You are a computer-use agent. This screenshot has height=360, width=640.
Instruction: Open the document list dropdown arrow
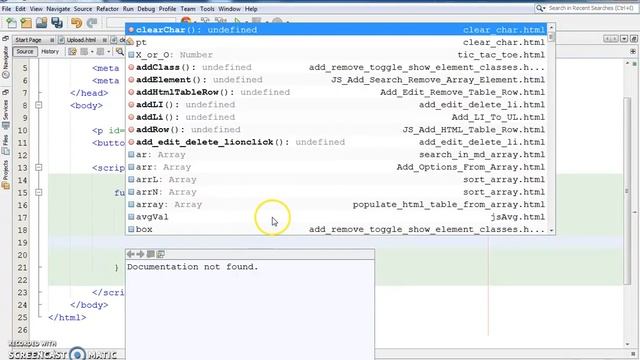(624, 39)
